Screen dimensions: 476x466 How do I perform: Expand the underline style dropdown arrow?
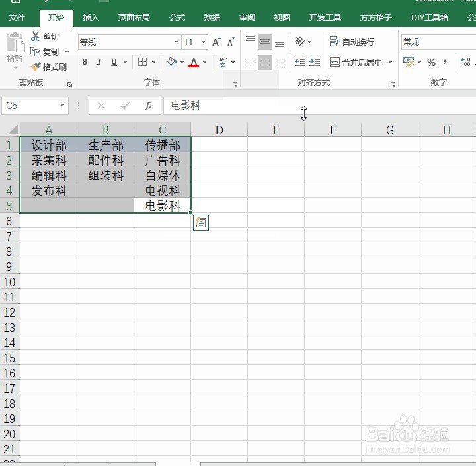pos(125,62)
